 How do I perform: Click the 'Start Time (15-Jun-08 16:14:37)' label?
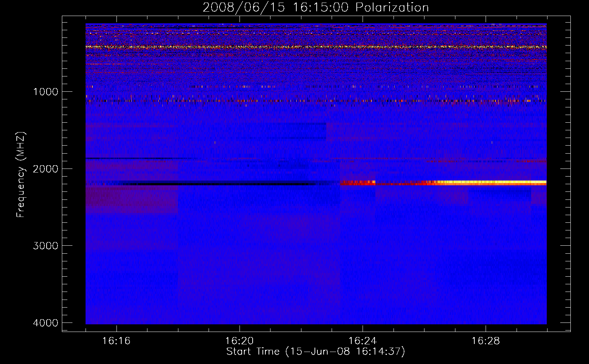316,352
